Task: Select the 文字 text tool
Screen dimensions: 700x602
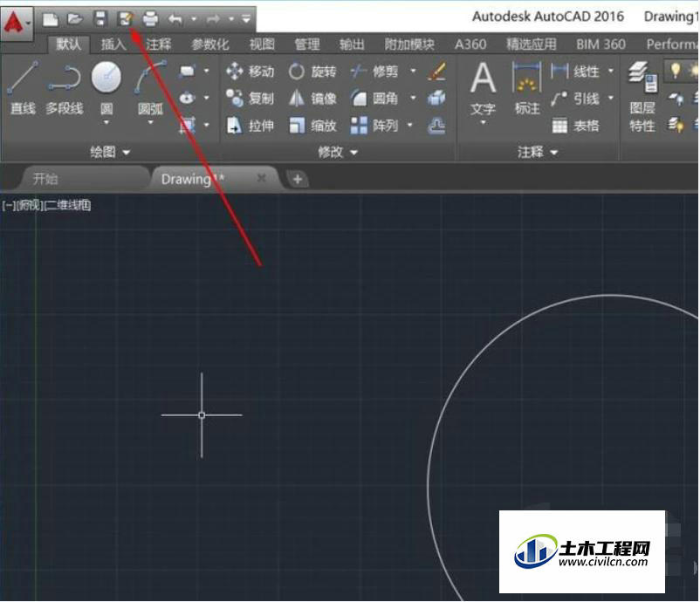Action: point(483,89)
